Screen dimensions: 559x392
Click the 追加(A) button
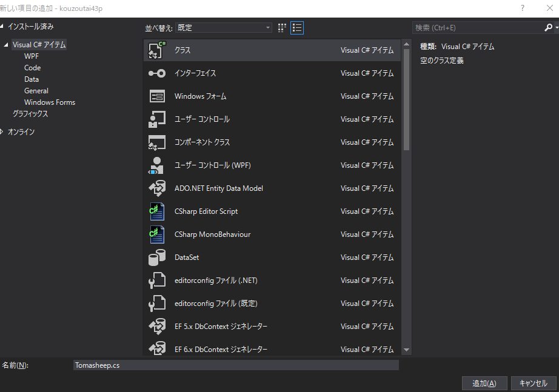484,384
